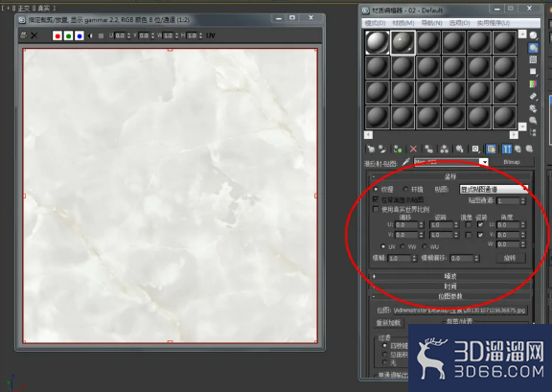The image size is (552, 392).
Task: Click Assign Material to Selection icon
Action: click(398, 149)
